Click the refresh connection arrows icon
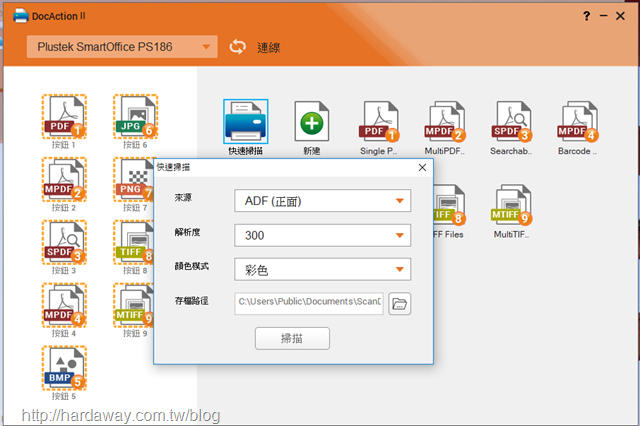The width and height of the screenshot is (640, 426). [238, 47]
